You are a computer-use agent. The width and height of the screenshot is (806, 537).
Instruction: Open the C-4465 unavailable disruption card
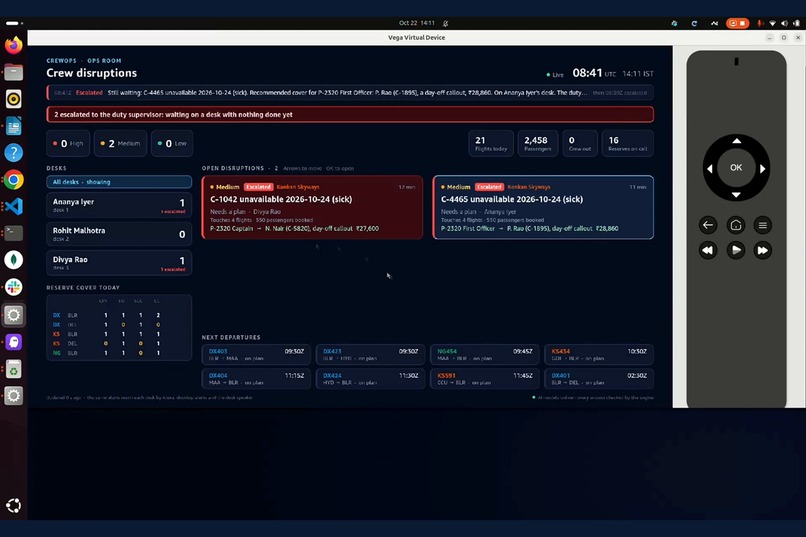point(543,208)
